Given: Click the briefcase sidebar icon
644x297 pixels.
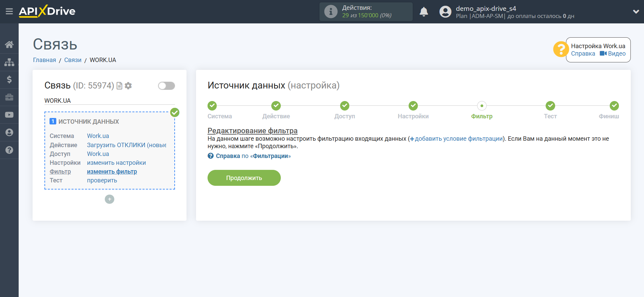Looking at the screenshot, I should click(x=9, y=97).
